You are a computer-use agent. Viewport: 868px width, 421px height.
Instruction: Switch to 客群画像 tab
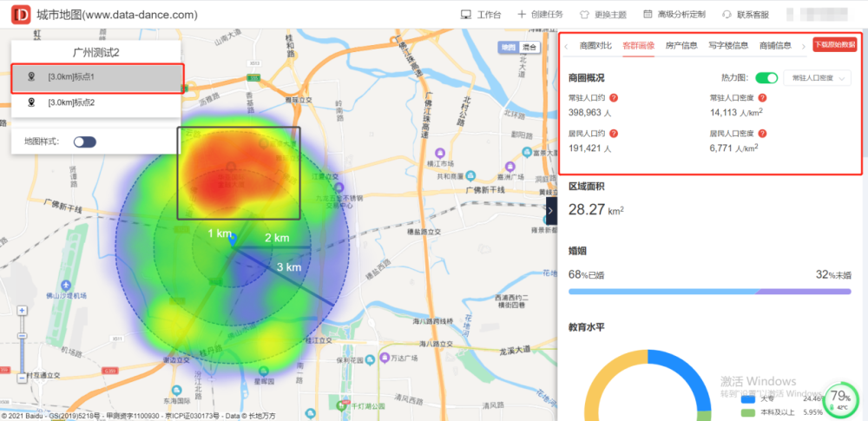(638, 45)
